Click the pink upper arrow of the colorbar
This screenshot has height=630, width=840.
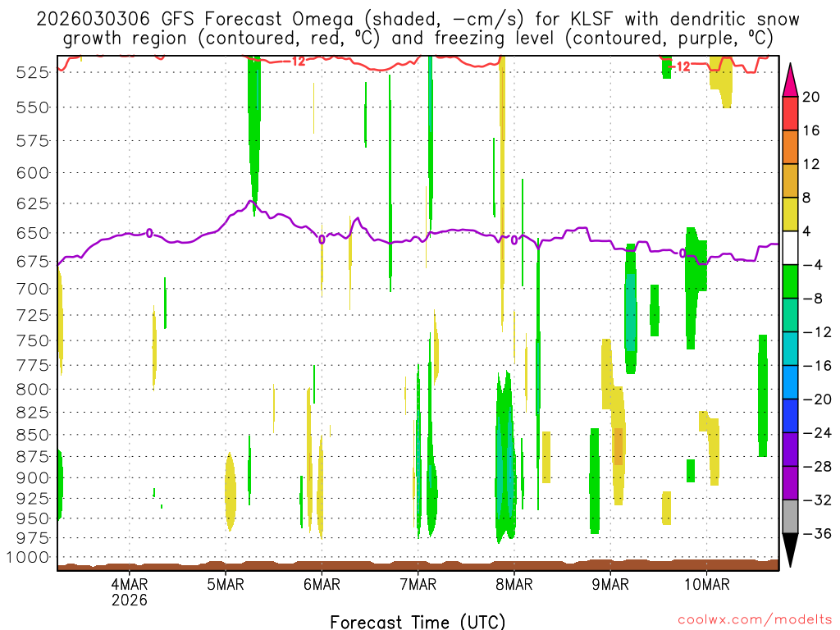790,80
